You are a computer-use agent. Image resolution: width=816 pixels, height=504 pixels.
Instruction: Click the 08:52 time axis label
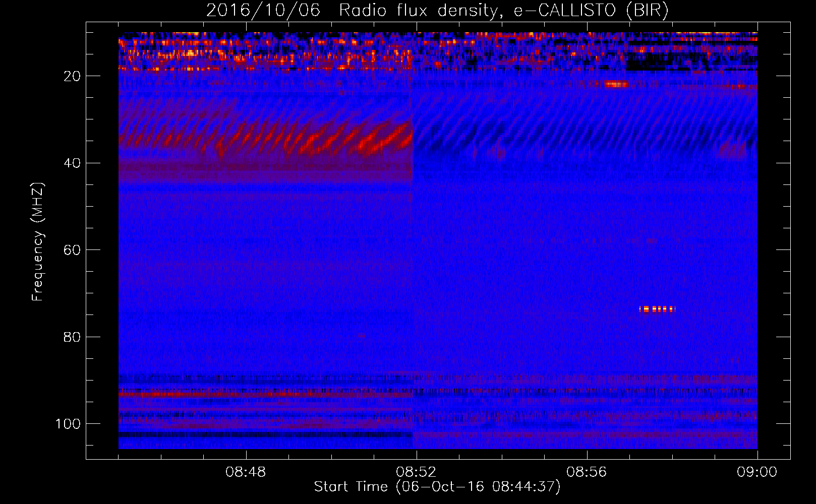tap(416, 472)
